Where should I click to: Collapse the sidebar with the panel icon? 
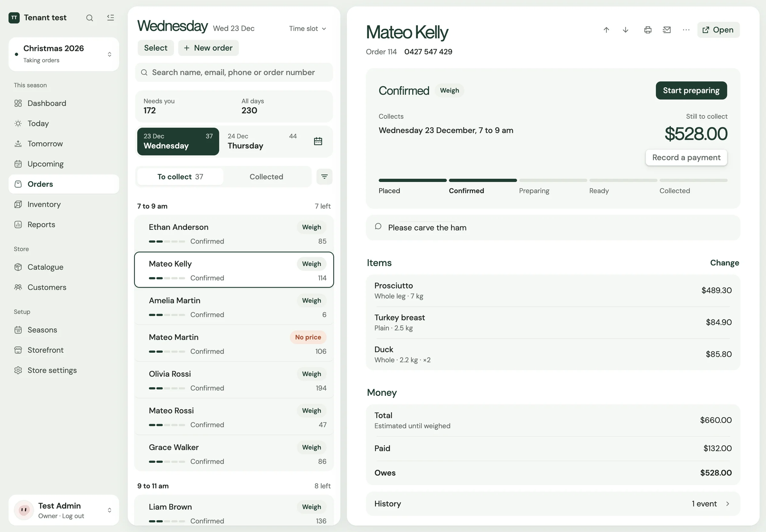[x=110, y=18]
